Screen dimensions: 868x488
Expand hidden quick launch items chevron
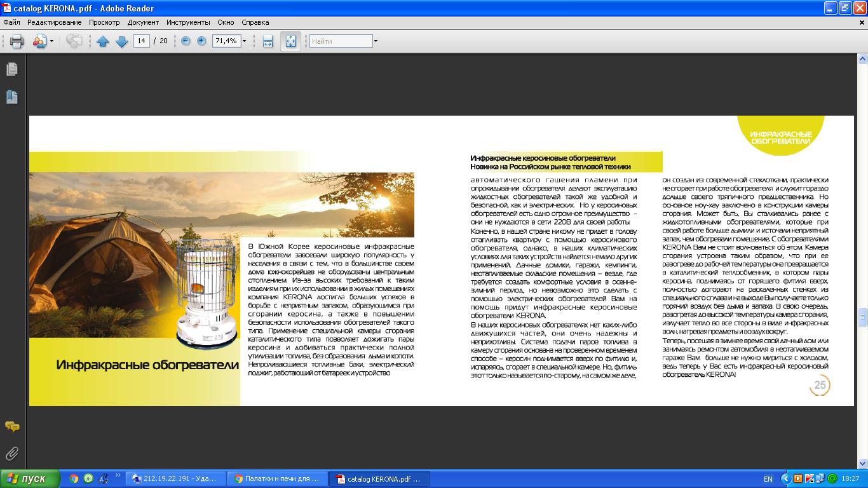pos(118,475)
